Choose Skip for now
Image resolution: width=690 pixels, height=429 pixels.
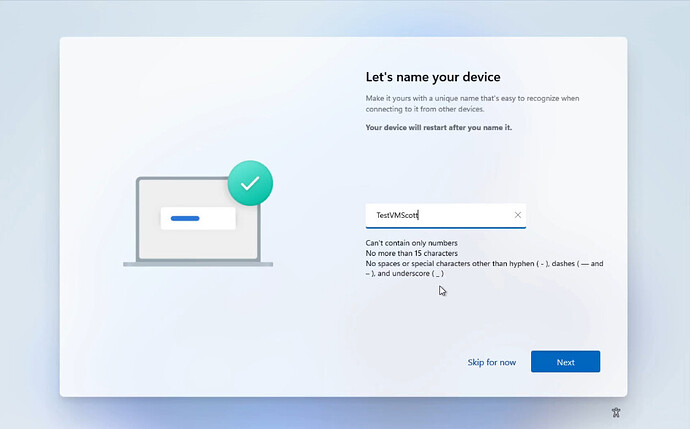(492, 362)
